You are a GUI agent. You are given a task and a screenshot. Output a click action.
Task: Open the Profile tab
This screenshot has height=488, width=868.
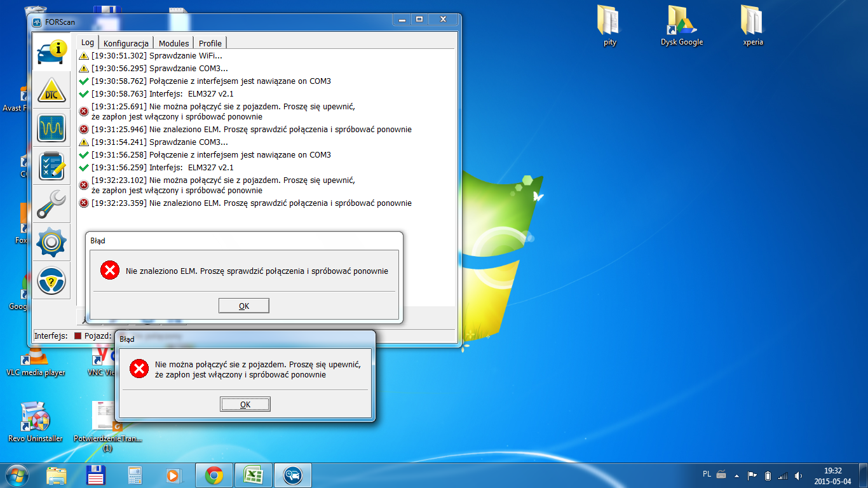(x=210, y=43)
